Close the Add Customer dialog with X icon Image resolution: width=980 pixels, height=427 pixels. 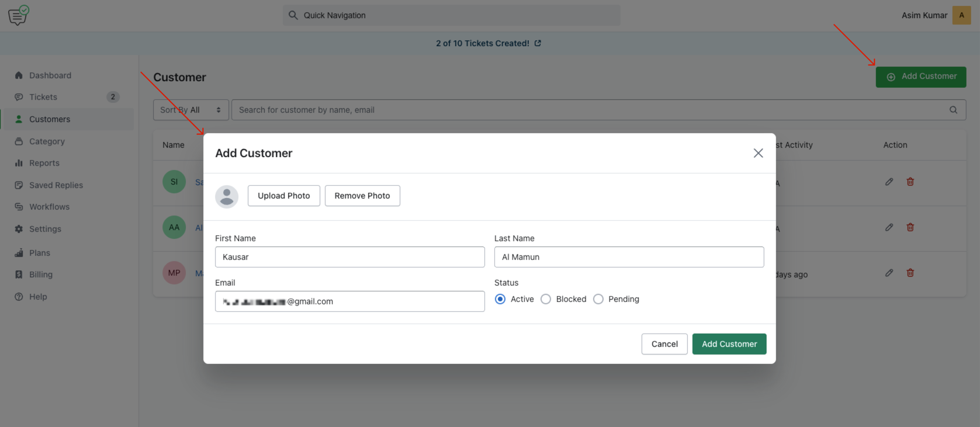758,153
